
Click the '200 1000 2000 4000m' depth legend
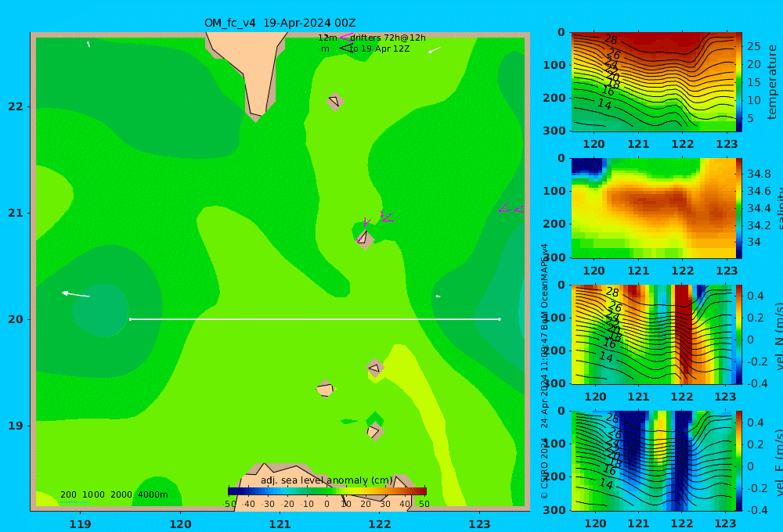(x=114, y=494)
